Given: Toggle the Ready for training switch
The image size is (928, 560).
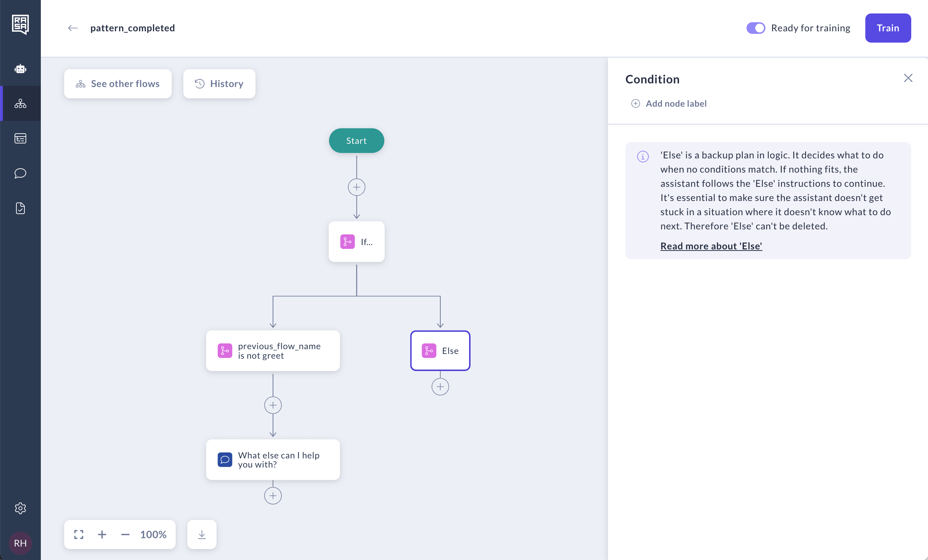Looking at the screenshot, I should [756, 28].
